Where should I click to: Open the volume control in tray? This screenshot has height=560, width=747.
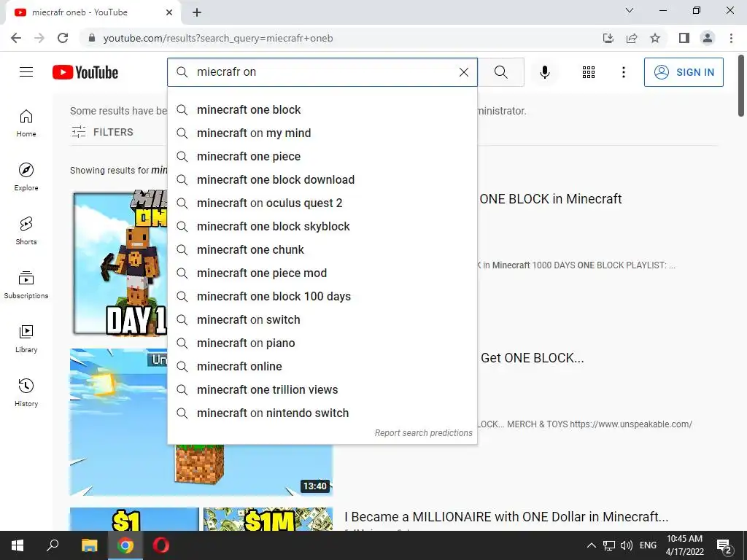point(627,545)
